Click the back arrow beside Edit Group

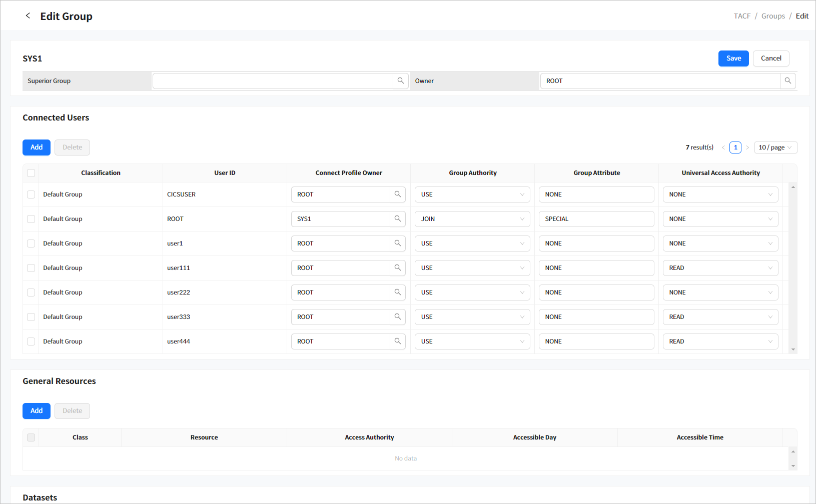pos(28,16)
